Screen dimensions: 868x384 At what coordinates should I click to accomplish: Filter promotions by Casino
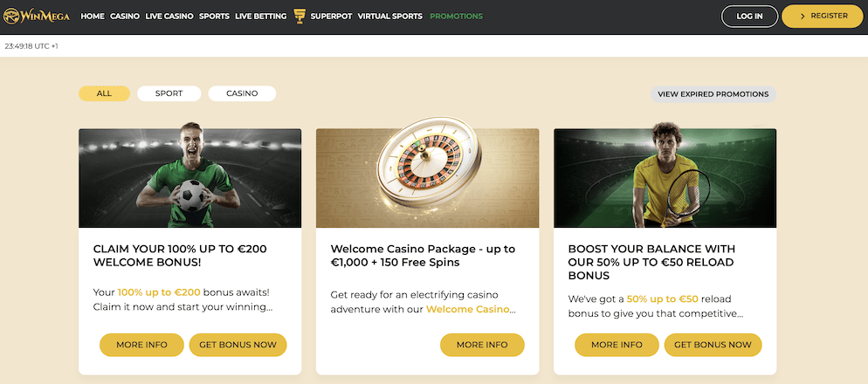coord(242,93)
